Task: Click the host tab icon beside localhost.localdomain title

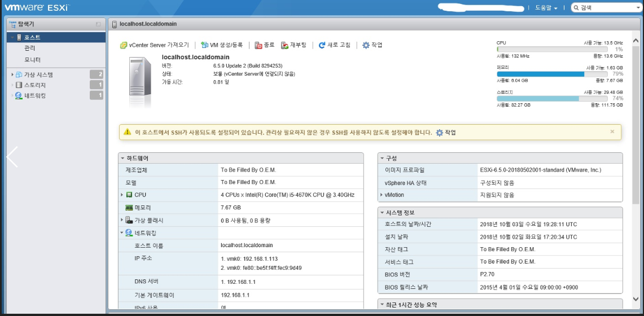Action: 115,24
